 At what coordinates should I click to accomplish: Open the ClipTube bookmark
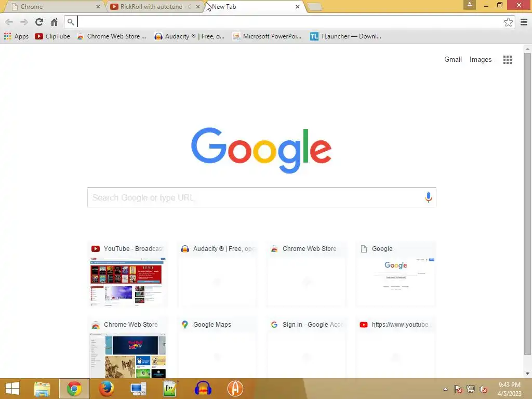click(52, 36)
